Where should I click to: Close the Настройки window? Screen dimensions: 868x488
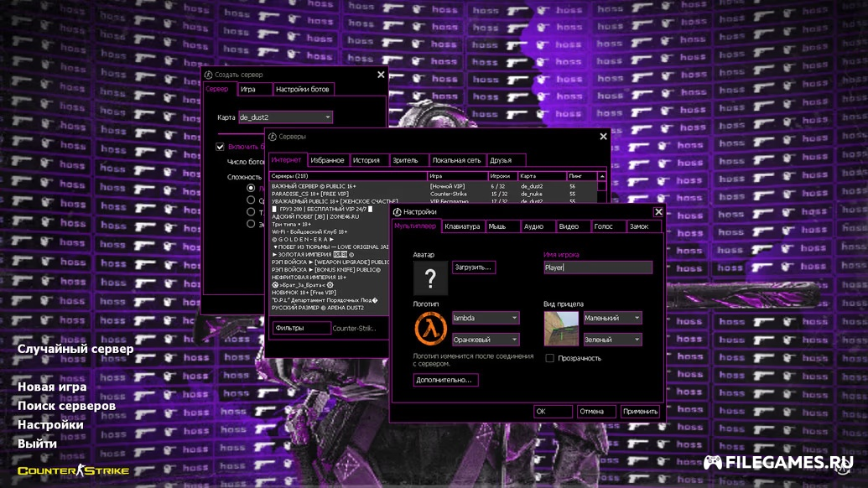[x=658, y=212]
